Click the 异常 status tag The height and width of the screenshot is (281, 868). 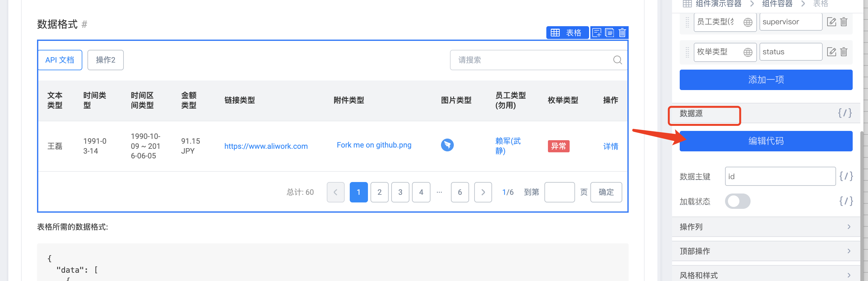pos(558,146)
